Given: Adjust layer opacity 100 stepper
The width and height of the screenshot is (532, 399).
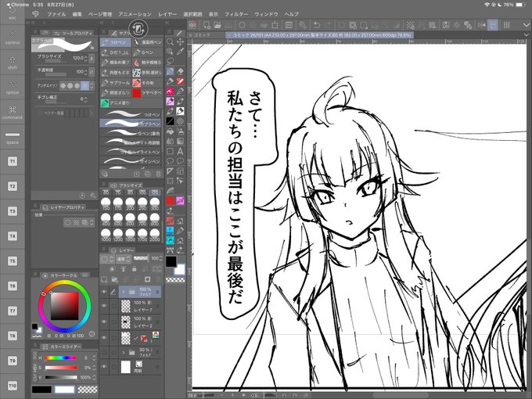Looking at the screenshot, I should coord(161,259).
